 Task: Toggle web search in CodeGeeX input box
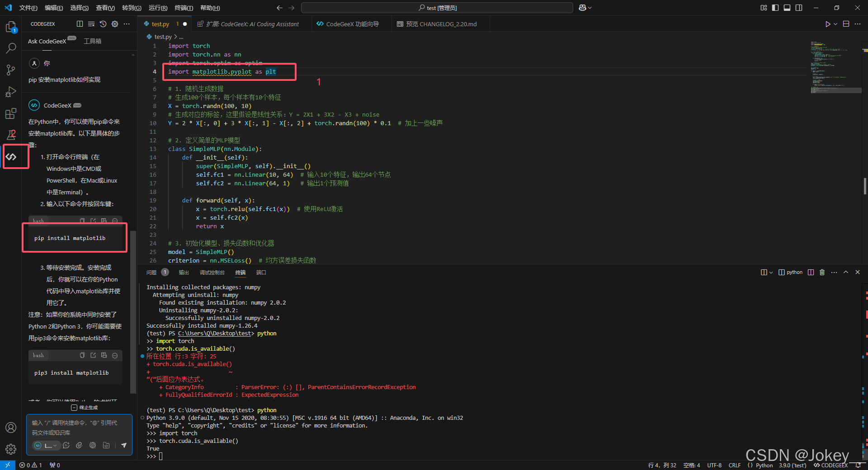[x=93, y=445]
